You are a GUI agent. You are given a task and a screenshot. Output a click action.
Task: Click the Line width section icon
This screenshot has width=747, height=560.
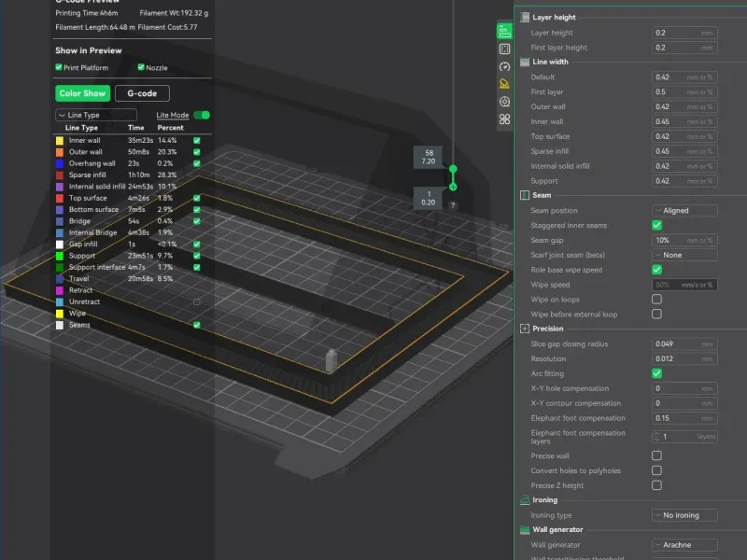[525, 62]
